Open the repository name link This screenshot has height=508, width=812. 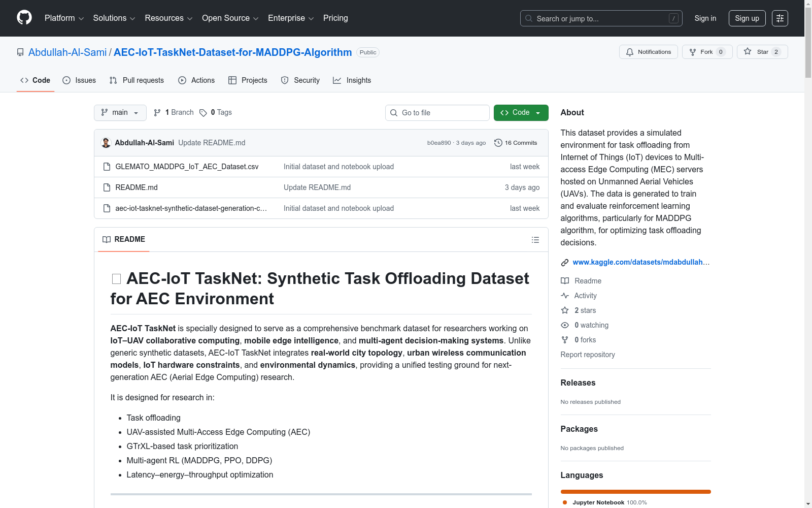coord(232,52)
